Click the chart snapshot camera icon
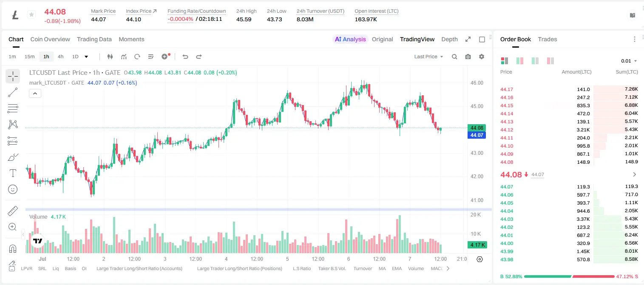This screenshot has height=285, width=644. tap(468, 57)
